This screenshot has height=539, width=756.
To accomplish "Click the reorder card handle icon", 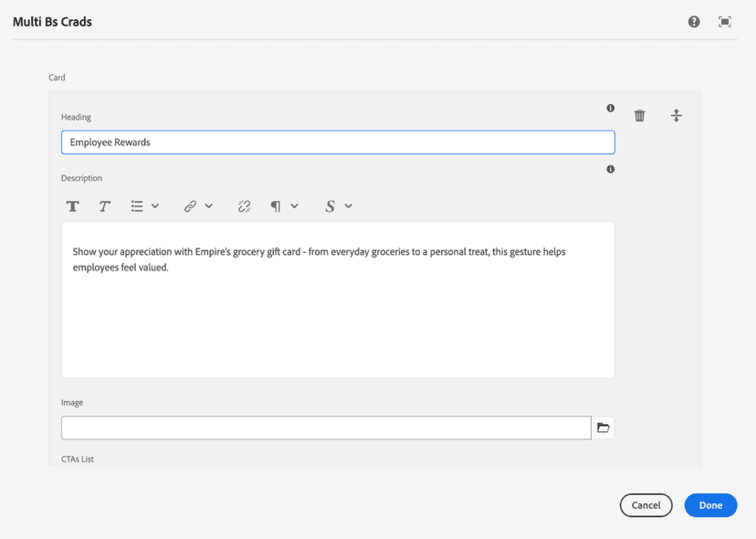I will (676, 115).
